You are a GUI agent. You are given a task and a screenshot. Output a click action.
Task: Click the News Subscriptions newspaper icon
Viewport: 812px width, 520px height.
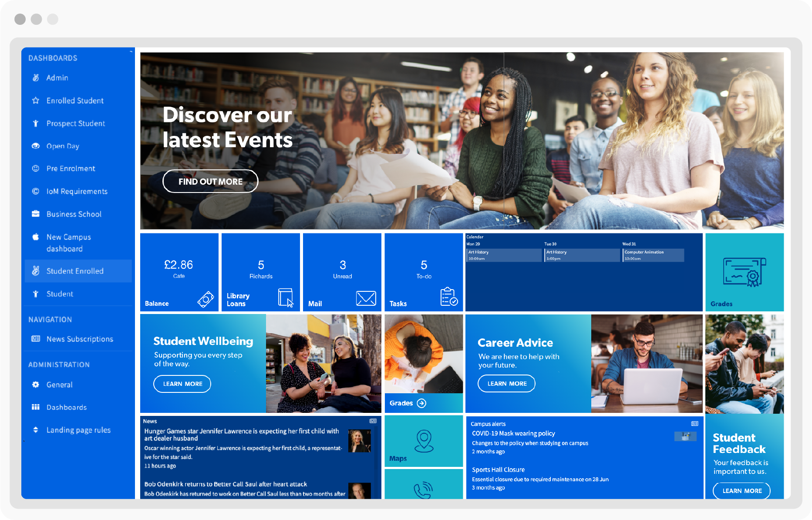click(36, 339)
